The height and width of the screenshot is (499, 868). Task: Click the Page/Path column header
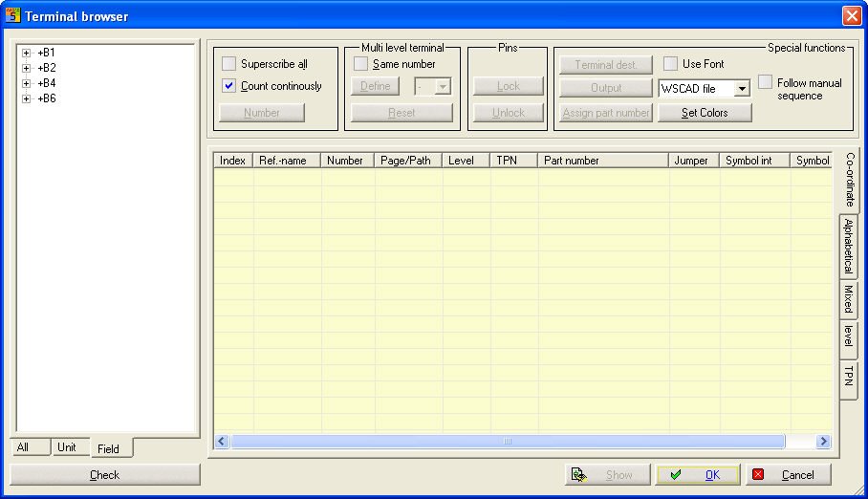coord(408,161)
